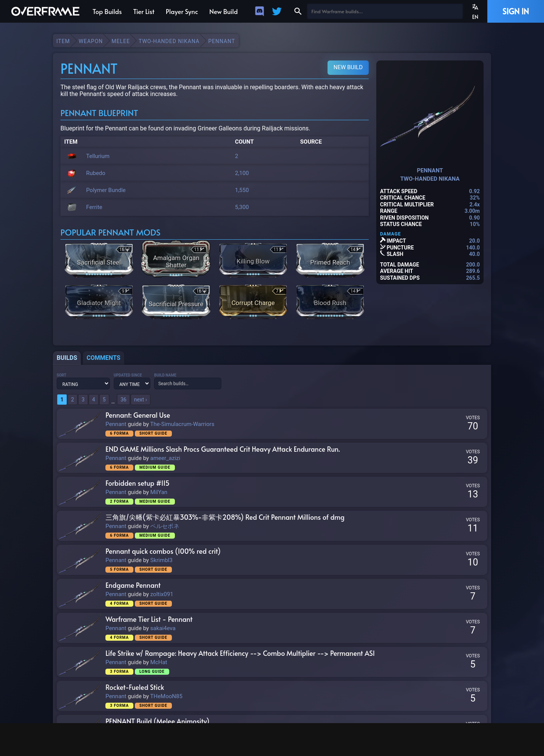Open the Corrupt Charge mod card
544x756 pixels.
(x=253, y=301)
